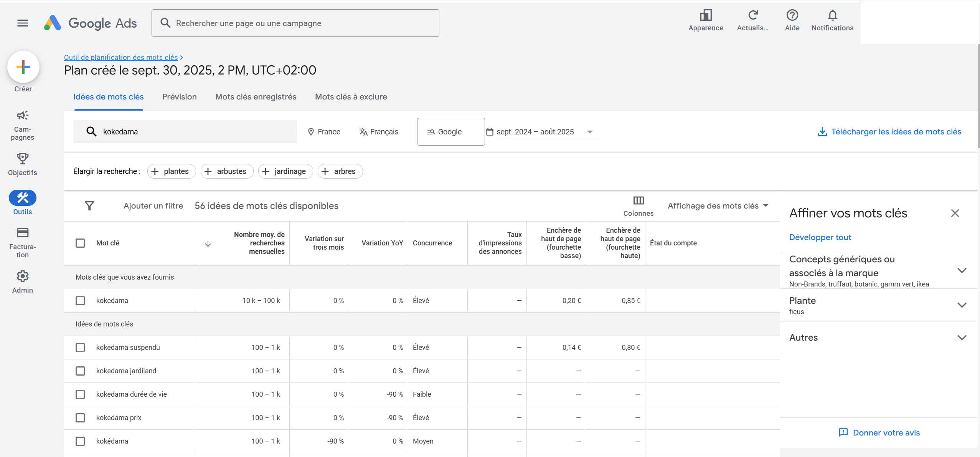Click the kokedama keyword search field
980x457 pixels.
point(185,132)
